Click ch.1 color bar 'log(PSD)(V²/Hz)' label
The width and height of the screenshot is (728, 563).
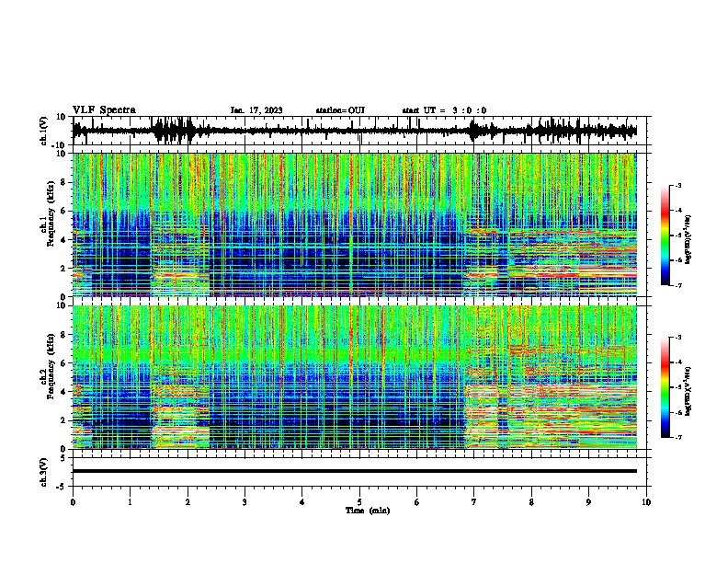coord(688,240)
